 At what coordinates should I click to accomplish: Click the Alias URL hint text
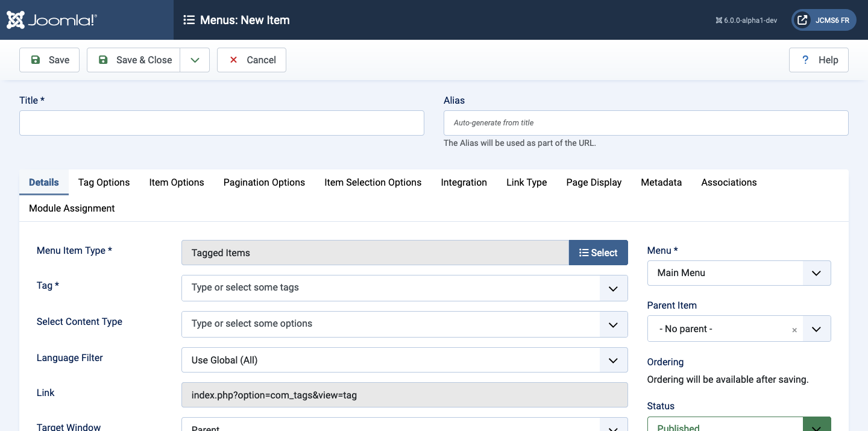(520, 143)
